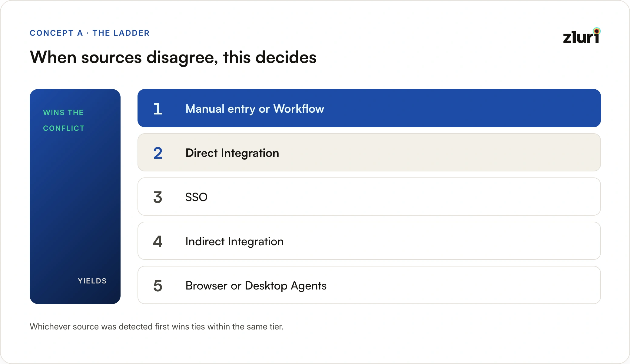Screen dimensions: 630x364
Task: Click the blue gradient ladder panel
Action: click(75, 197)
